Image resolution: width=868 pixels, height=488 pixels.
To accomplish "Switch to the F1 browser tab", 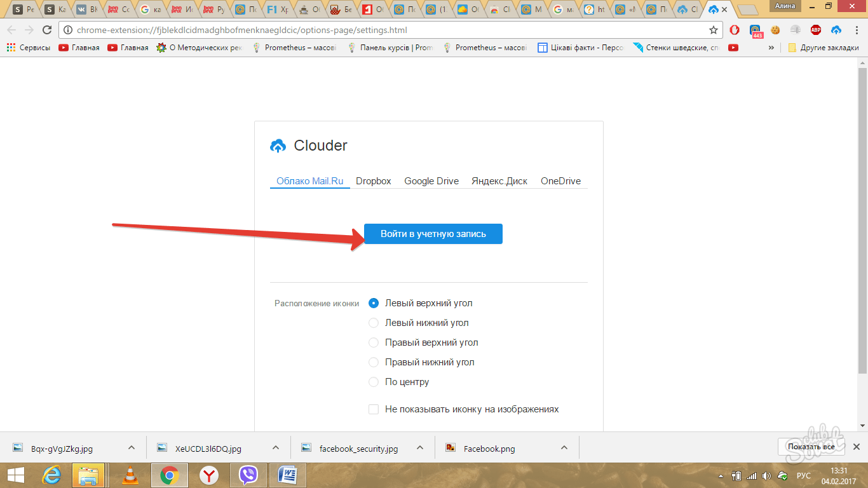I will 276,10.
